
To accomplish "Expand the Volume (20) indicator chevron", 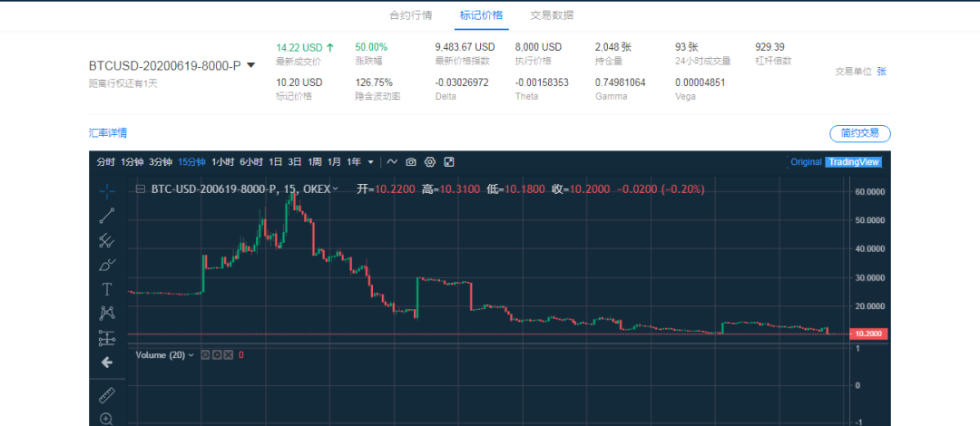I will [x=191, y=354].
